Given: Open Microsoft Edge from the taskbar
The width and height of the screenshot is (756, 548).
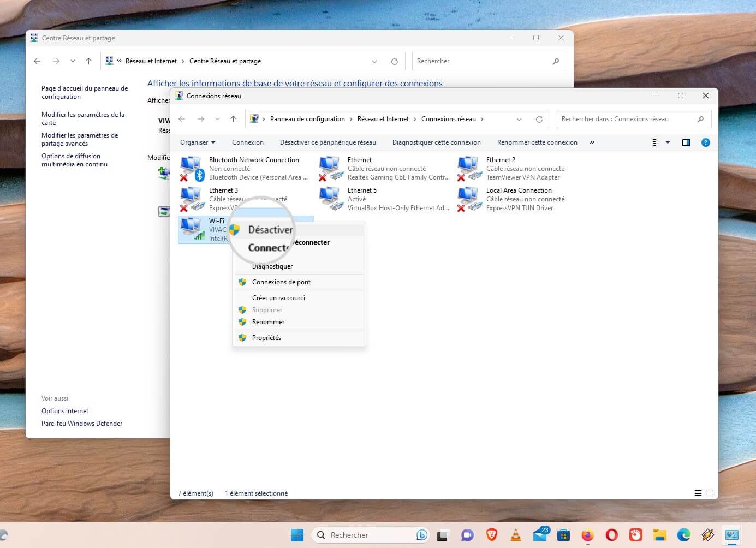Looking at the screenshot, I should [683, 535].
